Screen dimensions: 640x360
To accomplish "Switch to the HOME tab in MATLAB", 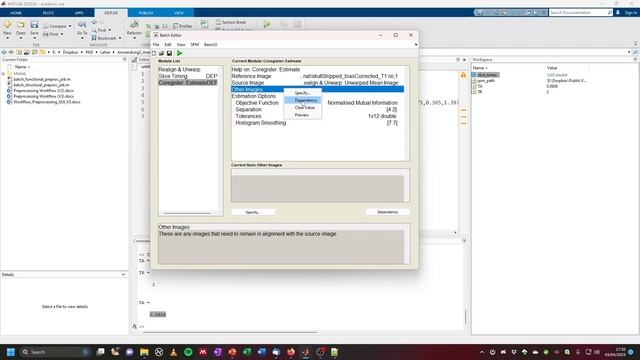I will click(x=16, y=13).
